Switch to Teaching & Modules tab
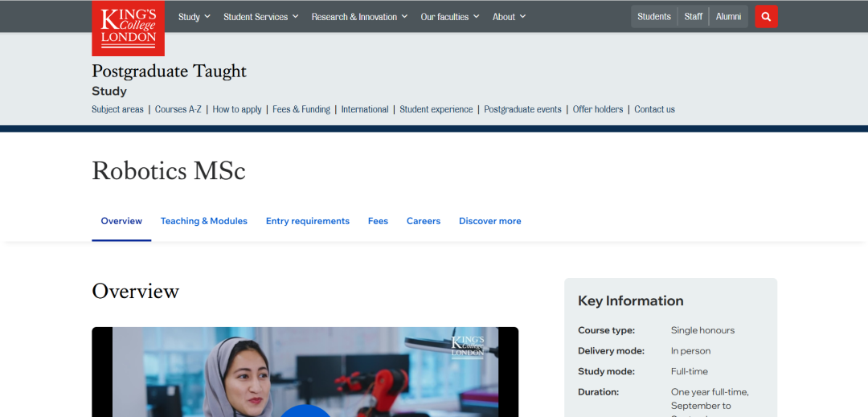868x417 pixels. point(203,221)
